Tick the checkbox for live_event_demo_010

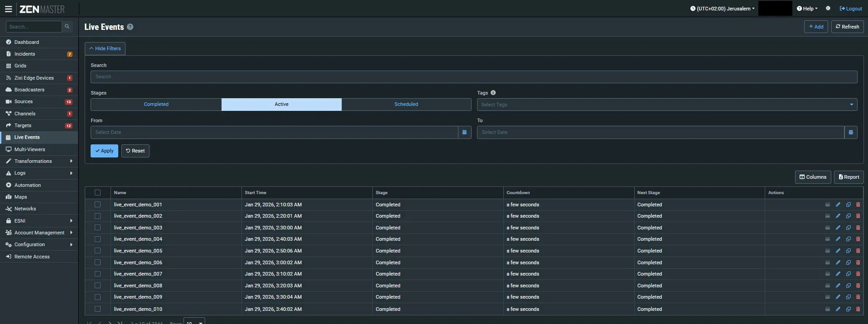[97, 309]
